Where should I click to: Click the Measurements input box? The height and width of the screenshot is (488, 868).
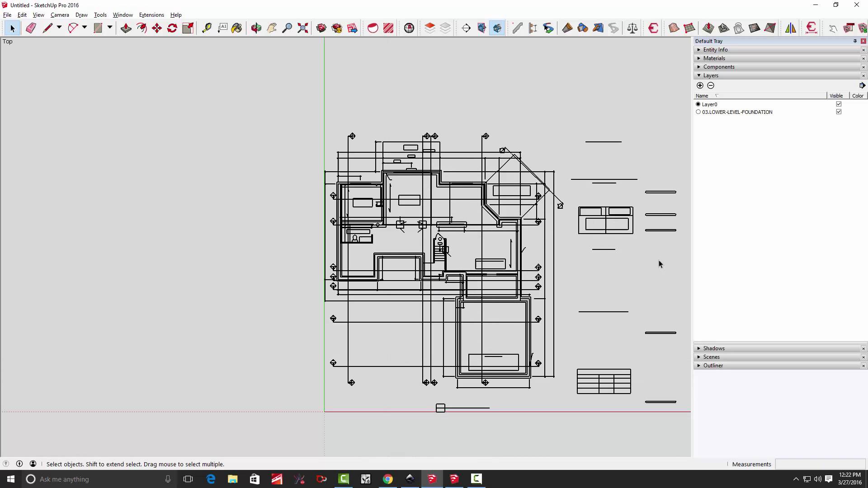point(820,464)
